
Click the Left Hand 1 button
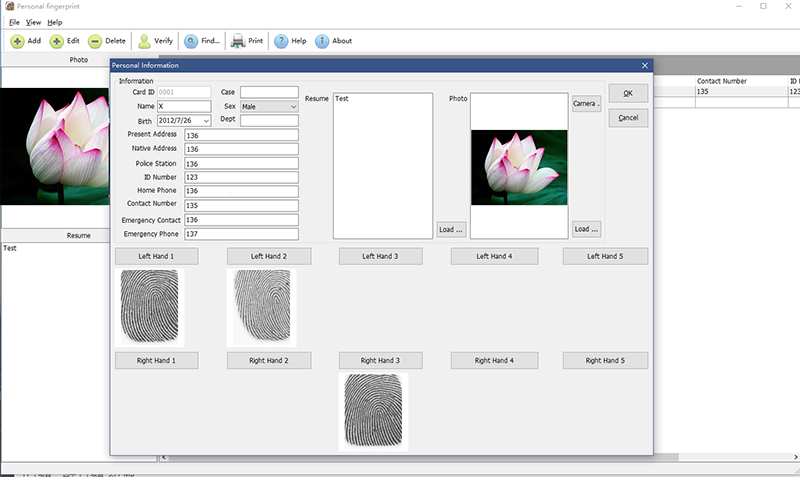tap(156, 256)
